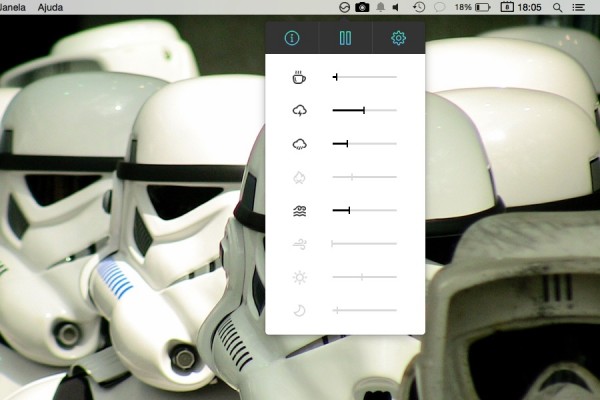Open the Ajuda menu
This screenshot has height=400, width=600.
(50, 7)
